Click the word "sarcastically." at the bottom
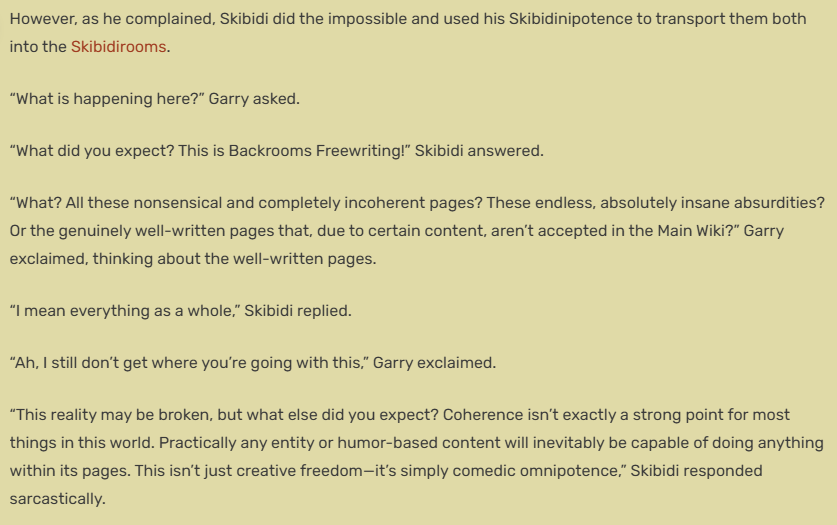This screenshot has height=525, width=837. point(58,499)
